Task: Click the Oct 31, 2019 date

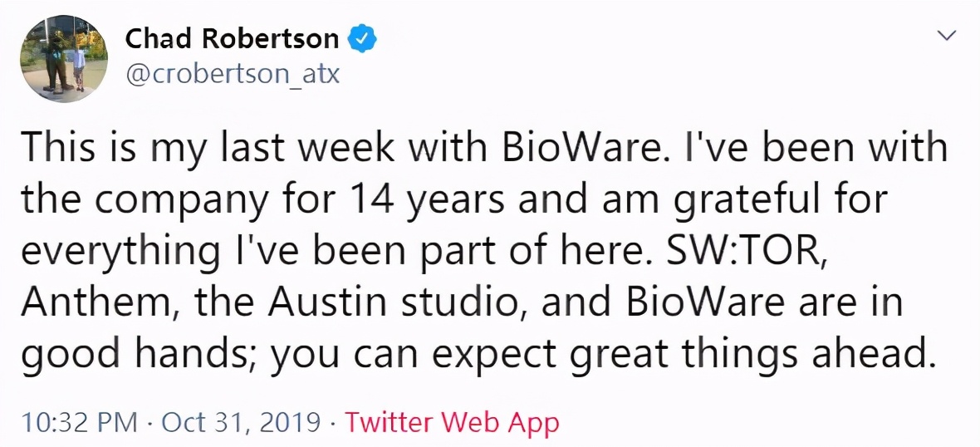Action: [240, 423]
